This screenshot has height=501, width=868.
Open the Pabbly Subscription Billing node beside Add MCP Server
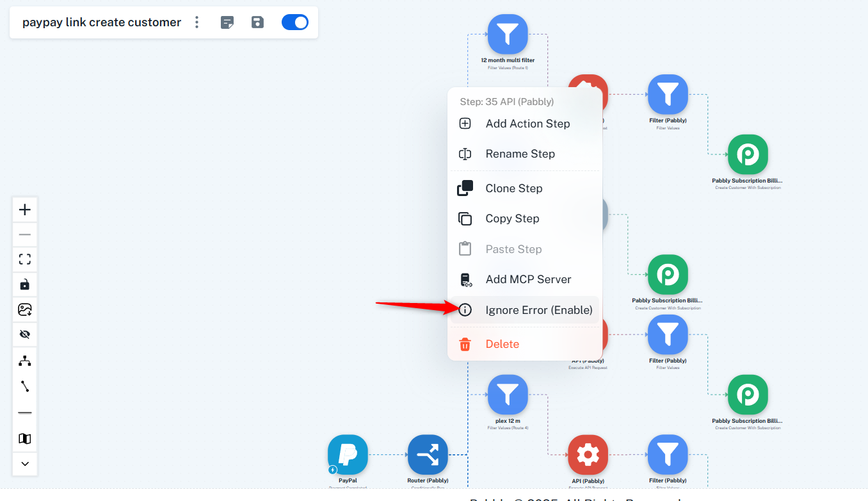[x=668, y=275]
